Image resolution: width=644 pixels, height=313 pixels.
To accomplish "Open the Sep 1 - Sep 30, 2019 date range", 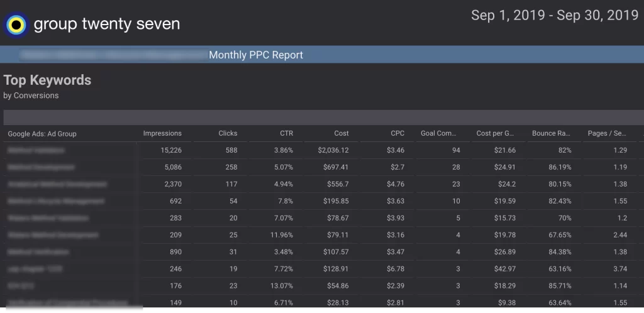I will click(554, 16).
